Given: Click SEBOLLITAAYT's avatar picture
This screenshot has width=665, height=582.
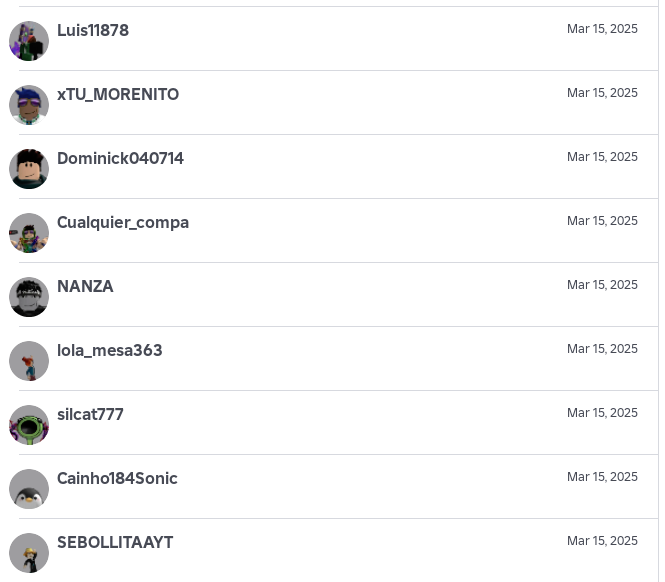Looking at the screenshot, I should click(29, 553).
